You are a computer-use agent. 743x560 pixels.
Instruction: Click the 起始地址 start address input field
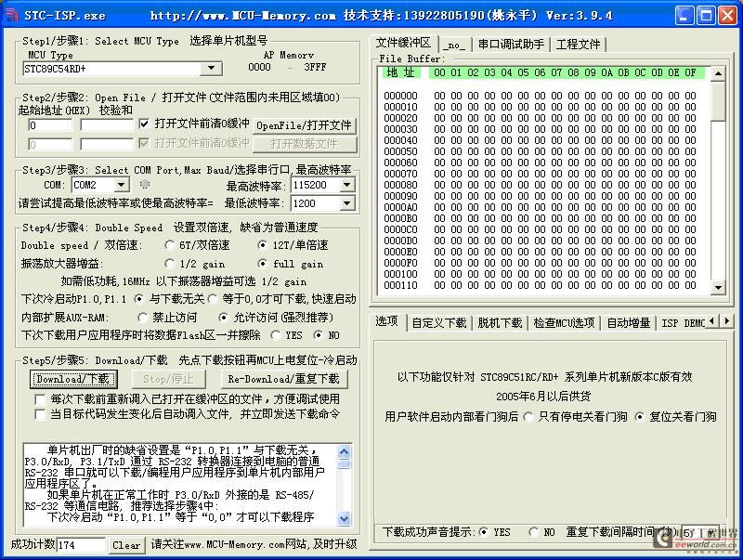tap(49, 124)
